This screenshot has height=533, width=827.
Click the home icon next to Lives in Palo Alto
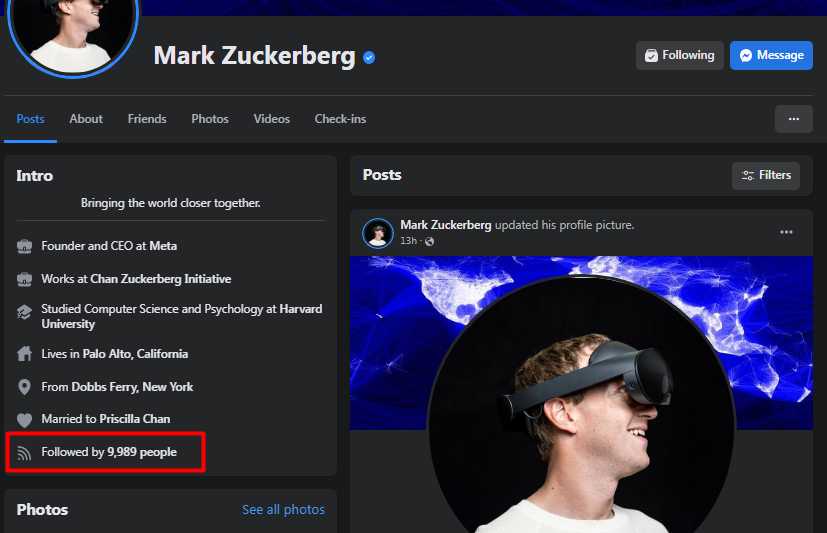click(25, 354)
